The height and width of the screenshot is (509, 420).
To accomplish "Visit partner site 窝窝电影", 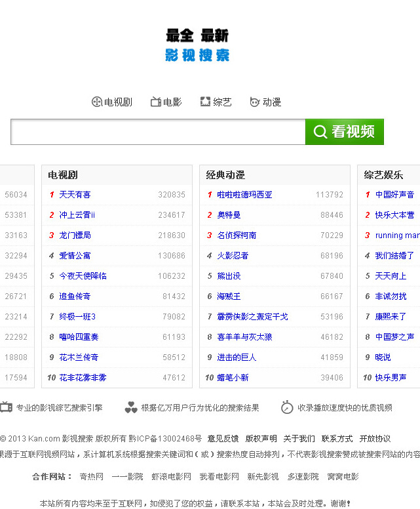I will pos(343,477).
